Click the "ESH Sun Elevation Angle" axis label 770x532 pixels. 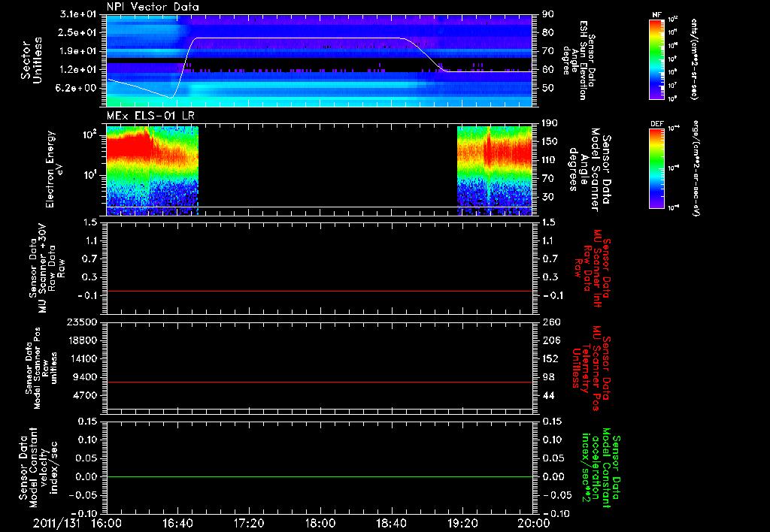(x=579, y=60)
